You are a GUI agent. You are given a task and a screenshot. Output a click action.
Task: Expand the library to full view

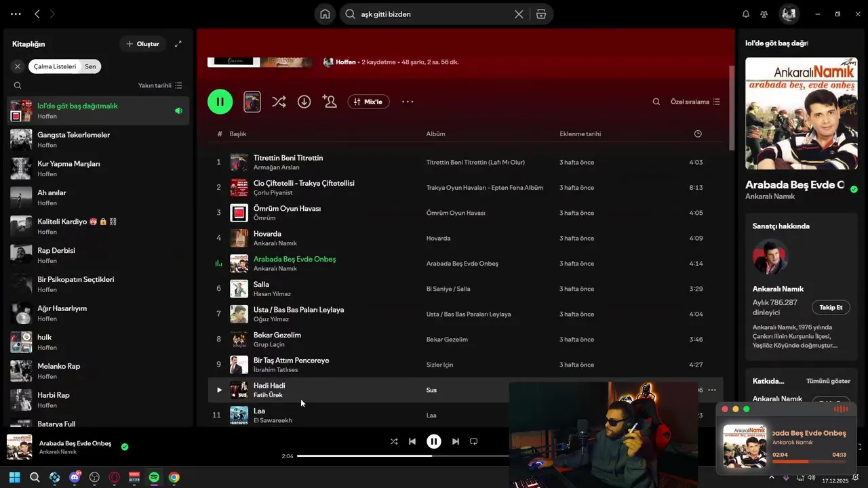click(x=178, y=44)
